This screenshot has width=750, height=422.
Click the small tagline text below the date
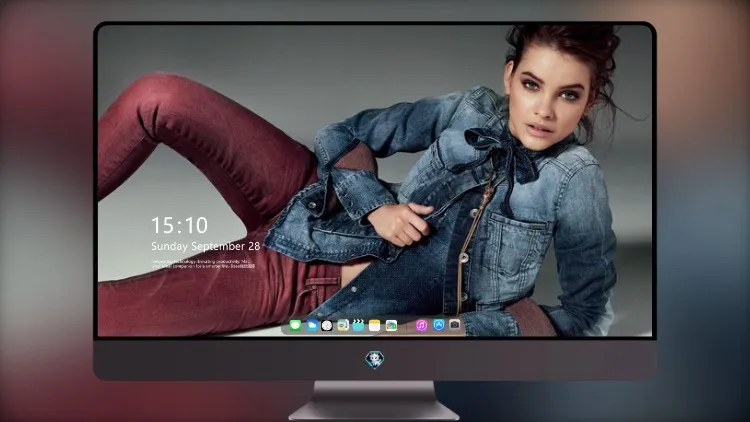(x=203, y=264)
